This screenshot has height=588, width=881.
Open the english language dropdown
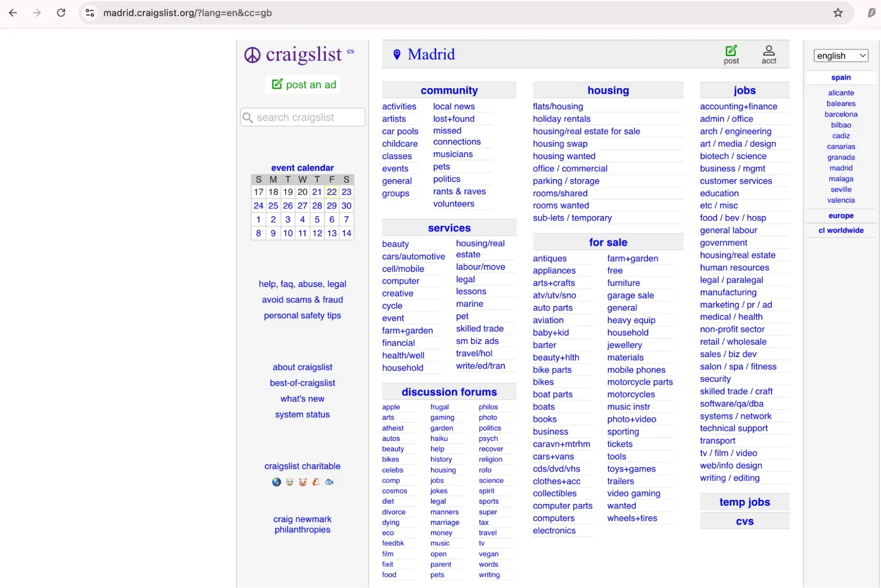(x=840, y=56)
